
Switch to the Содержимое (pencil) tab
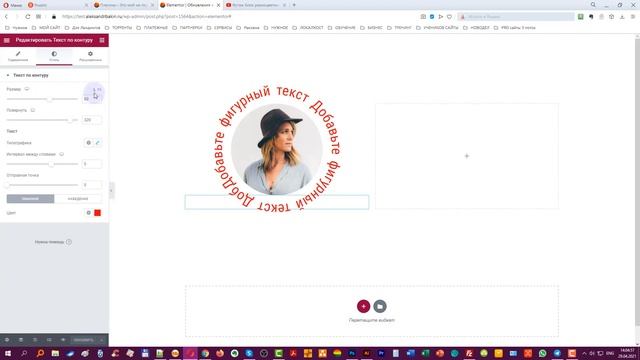pos(18,56)
